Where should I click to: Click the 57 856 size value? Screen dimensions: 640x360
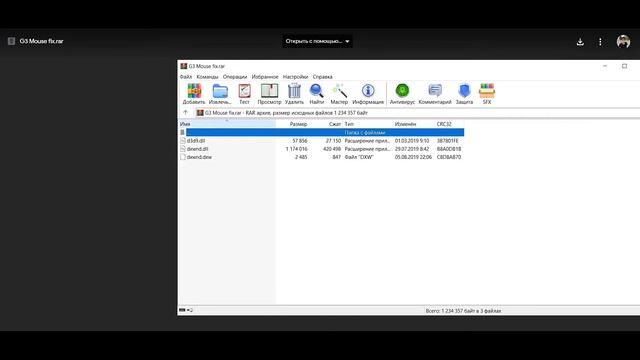pos(300,140)
